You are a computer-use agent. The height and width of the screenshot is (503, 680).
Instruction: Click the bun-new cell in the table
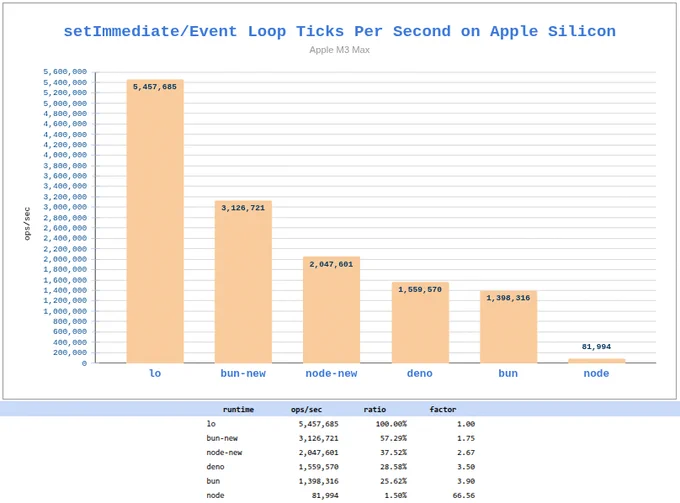(222, 438)
